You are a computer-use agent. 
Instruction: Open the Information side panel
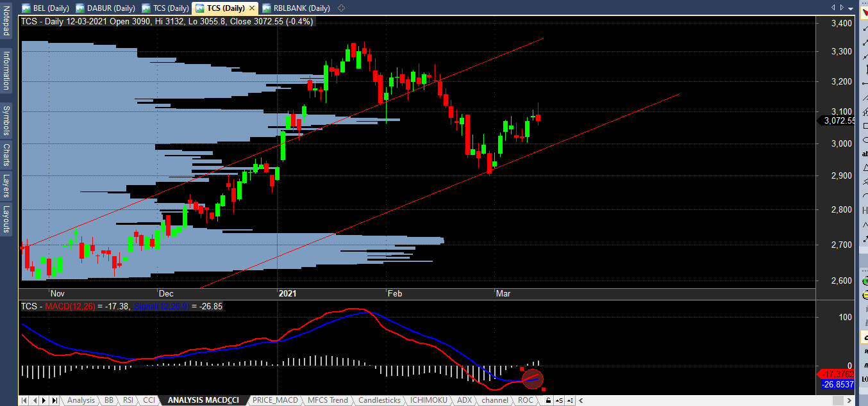click(6, 70)
